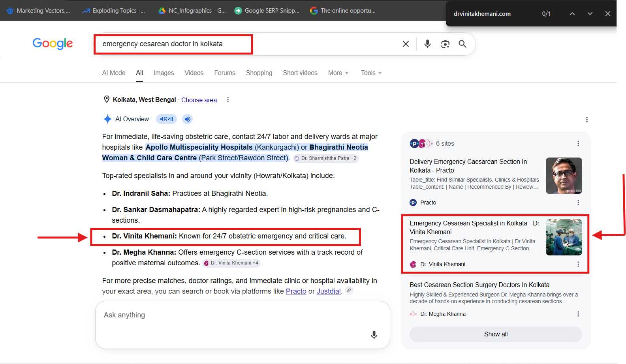Click Choose area link
This screenshot has height=364, width=626.
pyautogui.click(x=199, y=100)
